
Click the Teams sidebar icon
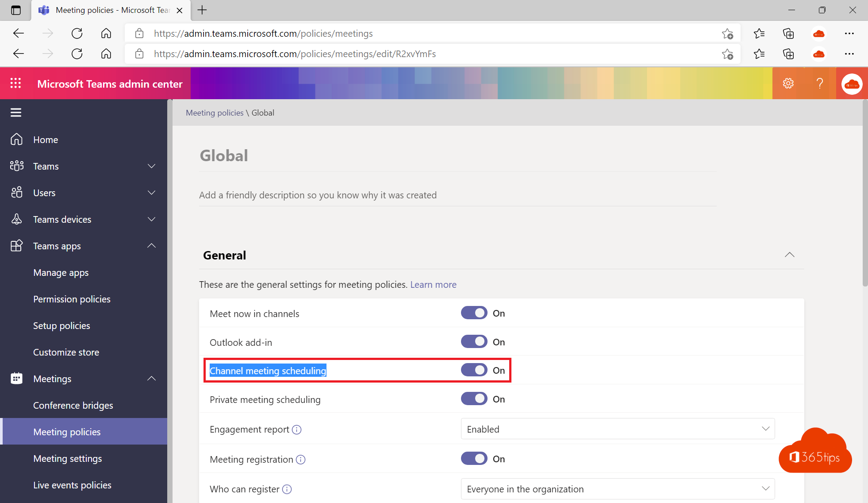pyautogui.click(x=17, y=165)
